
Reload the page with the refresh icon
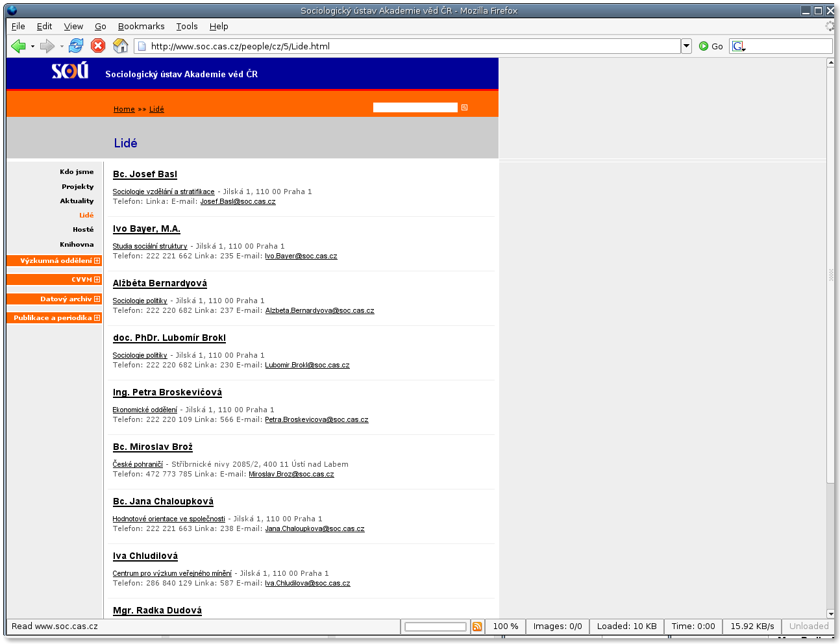pyautogui.click(x=76, y=46)
